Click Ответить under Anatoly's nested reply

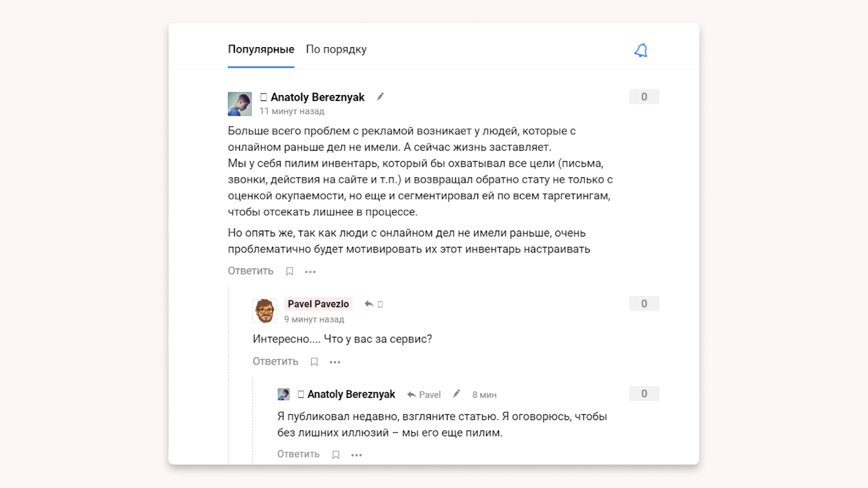[298, 454]
